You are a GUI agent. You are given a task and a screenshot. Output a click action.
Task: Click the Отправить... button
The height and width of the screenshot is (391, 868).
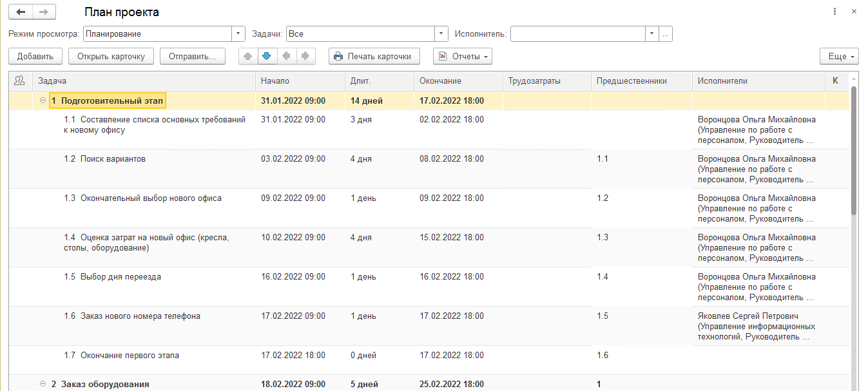(x=192, y=56)
